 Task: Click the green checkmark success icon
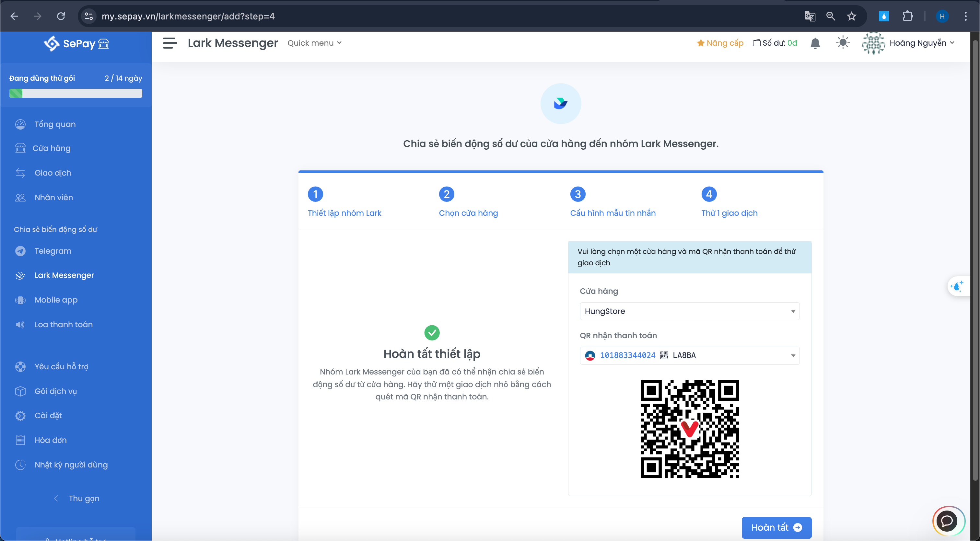(432, 333)
